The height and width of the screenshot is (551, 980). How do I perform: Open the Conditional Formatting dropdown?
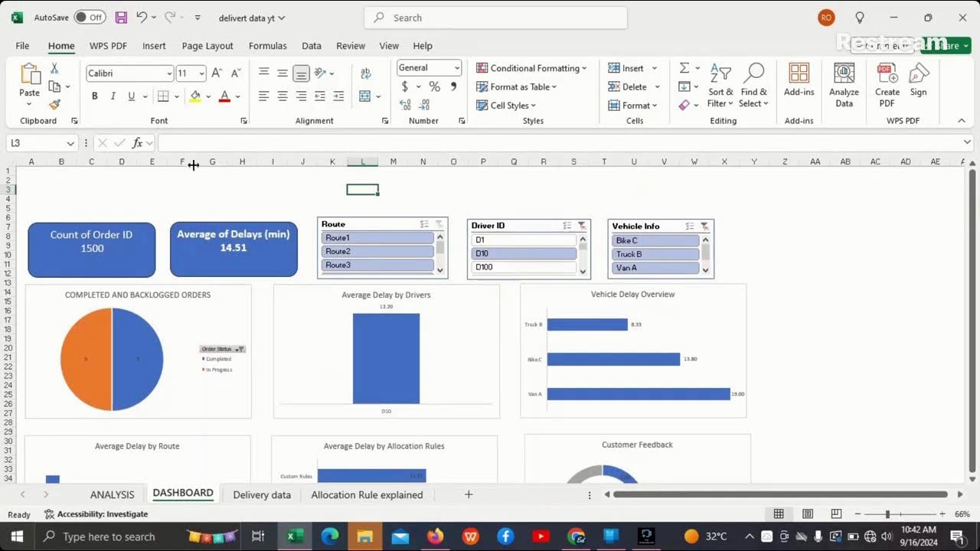point(531,68)
